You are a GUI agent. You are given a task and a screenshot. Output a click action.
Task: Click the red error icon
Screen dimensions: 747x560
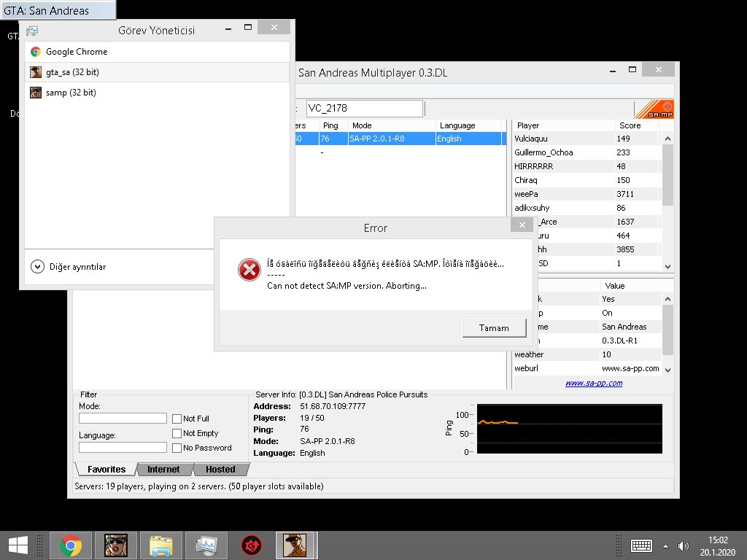tap(249, 270)
